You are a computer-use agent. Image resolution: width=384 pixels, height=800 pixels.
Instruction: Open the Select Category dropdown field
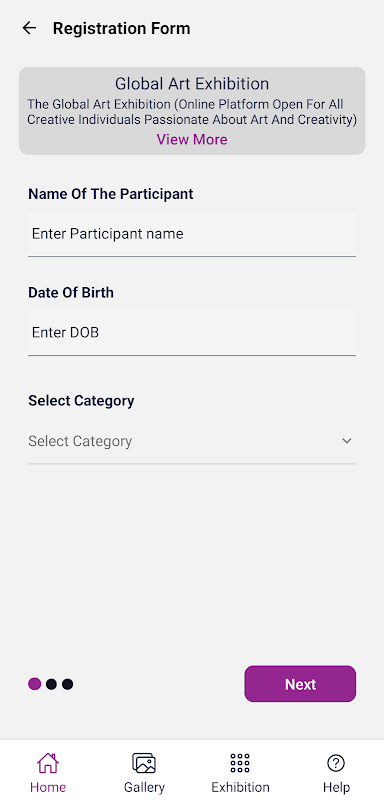(x=192, y=441)
